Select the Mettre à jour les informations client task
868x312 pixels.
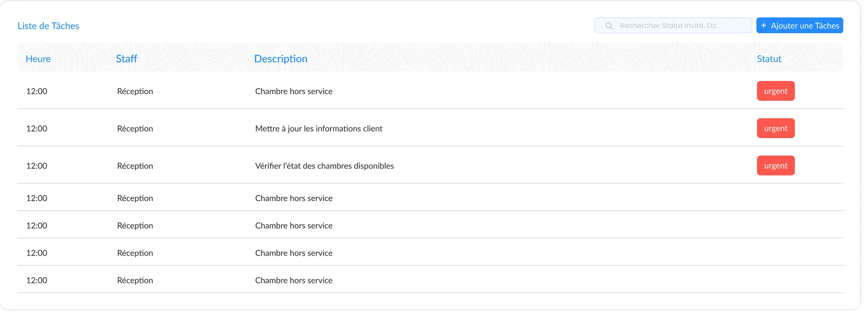point(319,129)
